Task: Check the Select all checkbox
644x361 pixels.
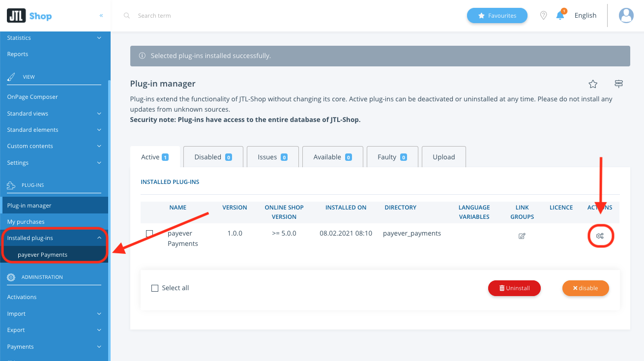Action: (x=155, y=288)
